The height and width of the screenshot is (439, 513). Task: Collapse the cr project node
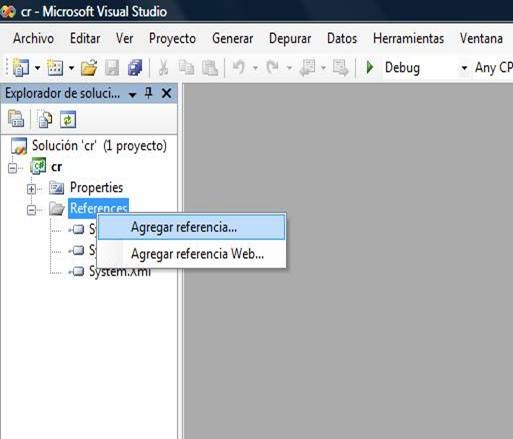(12, 168)
